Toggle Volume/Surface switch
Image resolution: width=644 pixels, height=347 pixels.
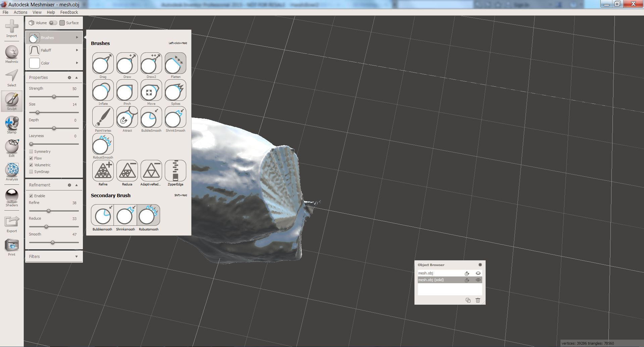pos(53,23)
